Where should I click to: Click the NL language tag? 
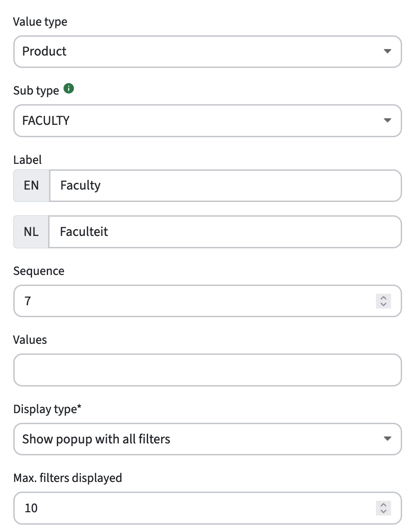[x=31, y=232]
